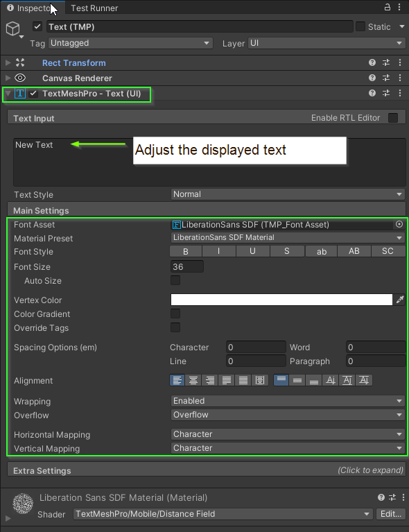The image size is (409, 532).
Task: Enable the Auto Size checkbox
Action: tap(175, 280)
